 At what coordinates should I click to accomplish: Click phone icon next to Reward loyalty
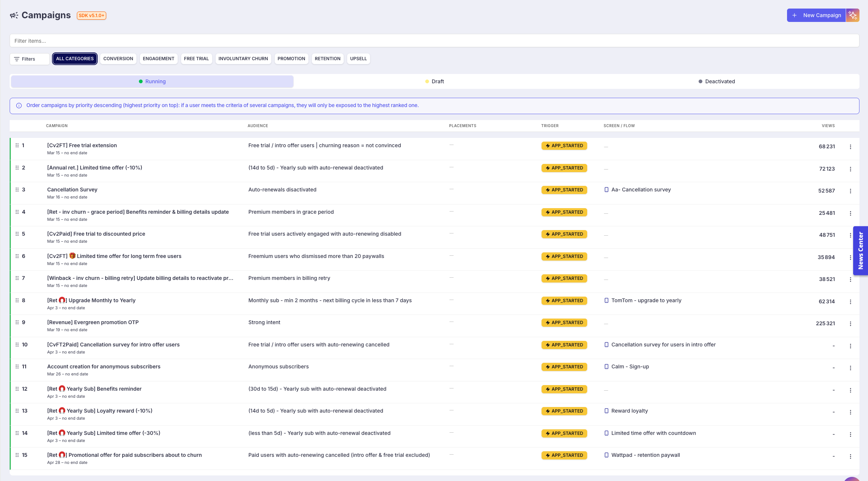(x=606, y=411)
